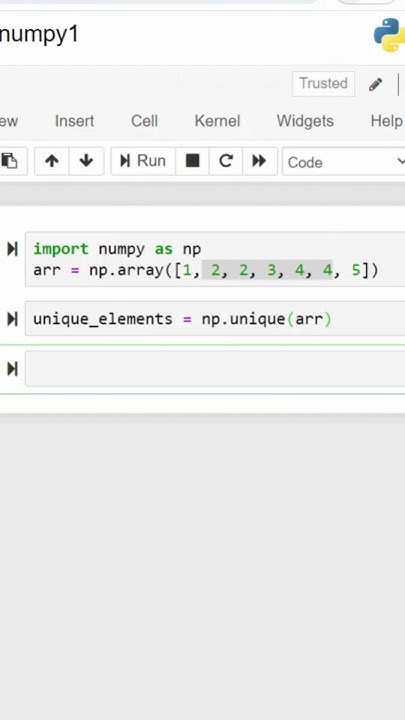
Task: Open the Kernel menu
Action: coord(217,121)
